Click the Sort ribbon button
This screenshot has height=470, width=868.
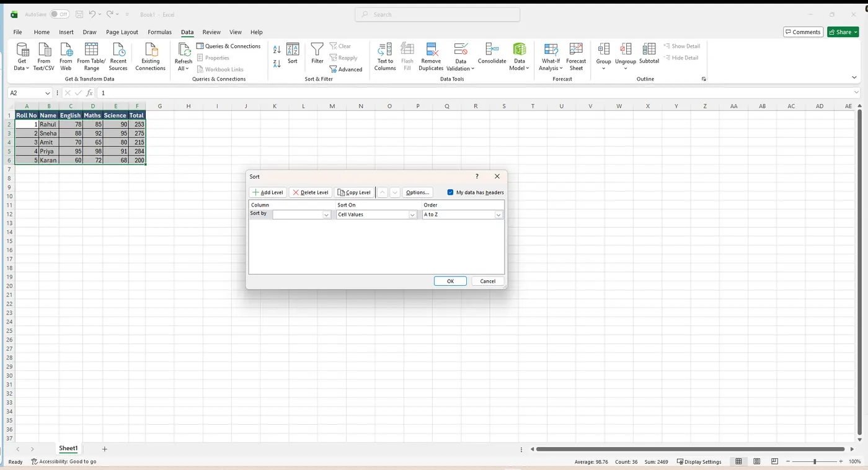(293, 53)
